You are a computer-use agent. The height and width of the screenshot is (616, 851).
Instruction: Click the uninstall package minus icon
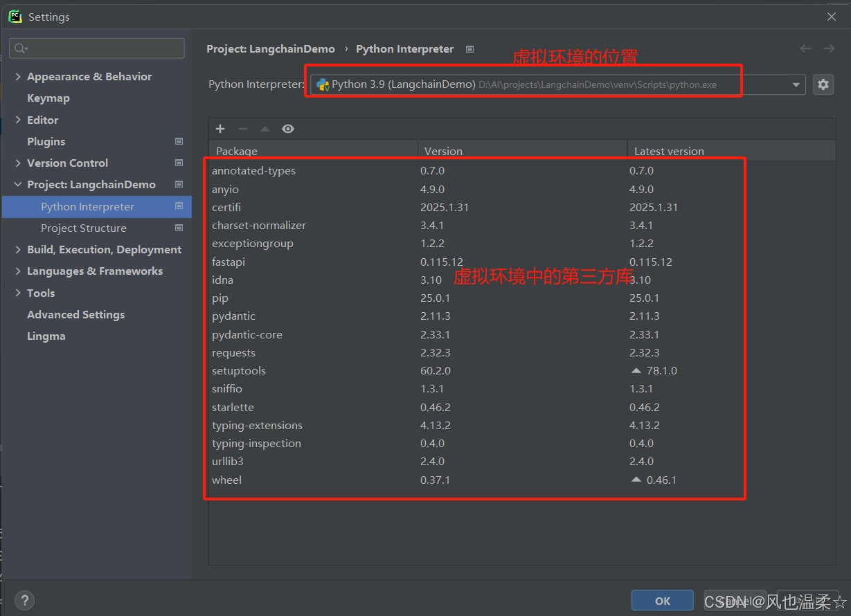coord(242,129)
